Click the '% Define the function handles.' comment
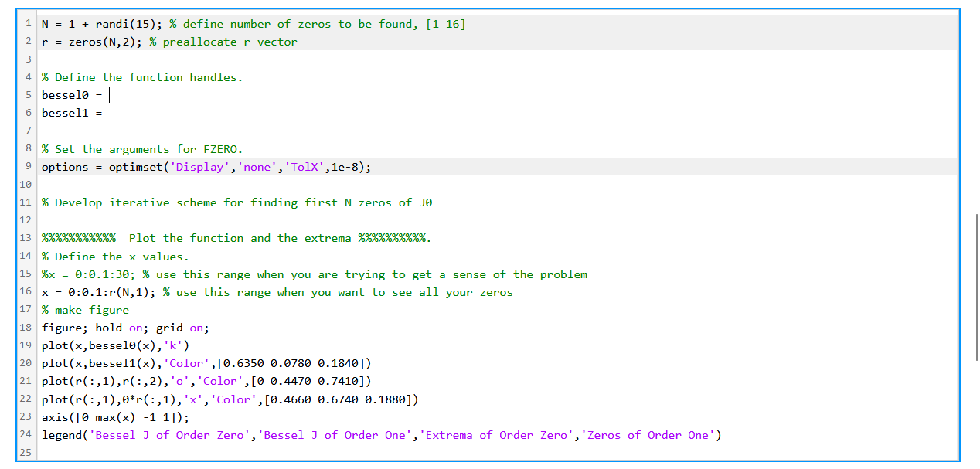 tap(142, 77)
